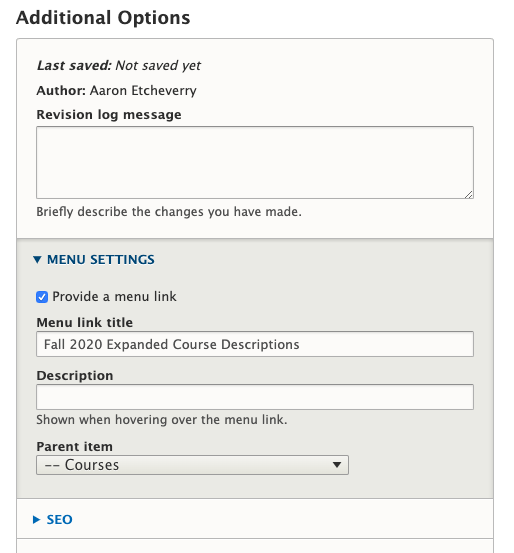Click the Menu link title label
The height and width of the screenshot is (553, 514).
[85, 323]
